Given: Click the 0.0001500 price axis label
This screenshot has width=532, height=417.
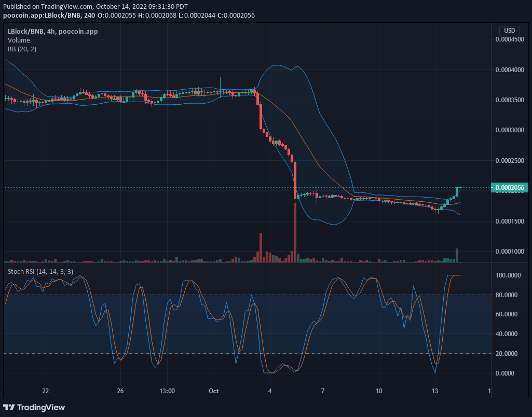Looking at the screenshot, I should pyautogui.click(x=509, y=221).
